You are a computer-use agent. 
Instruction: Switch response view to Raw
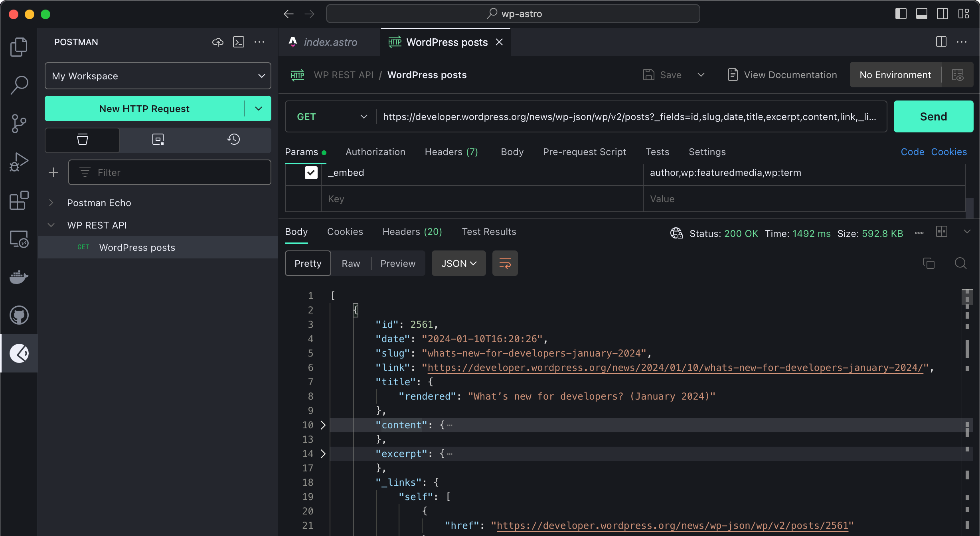point(351,263)
